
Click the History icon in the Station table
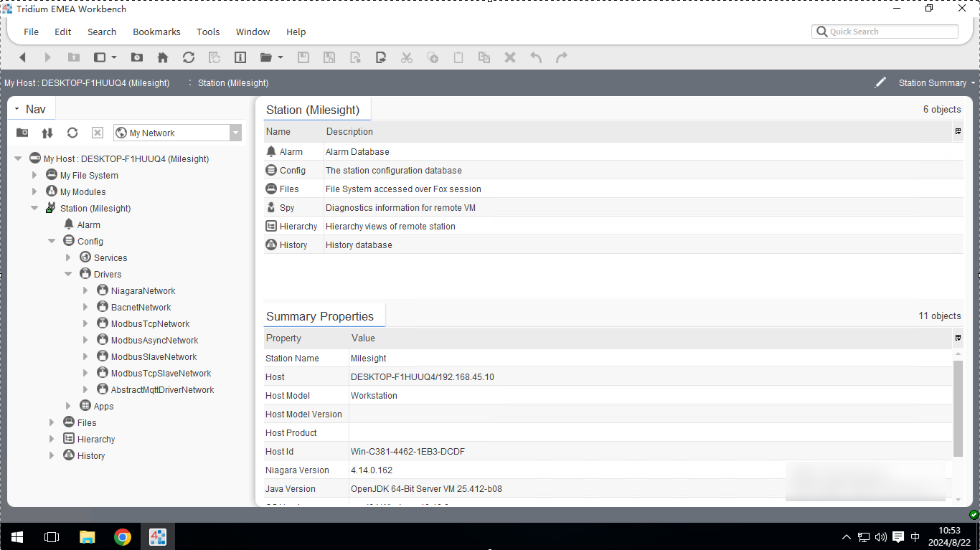click(x=271, y=245)
